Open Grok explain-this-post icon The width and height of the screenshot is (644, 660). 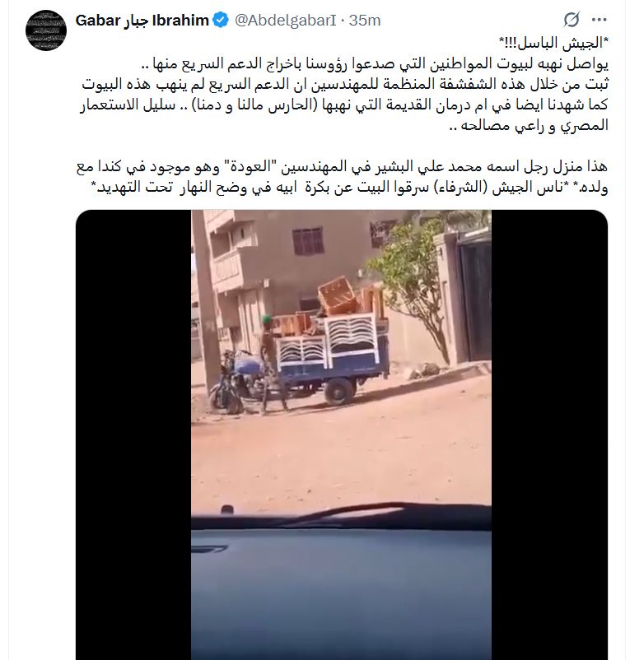click(x=572, y=20)
